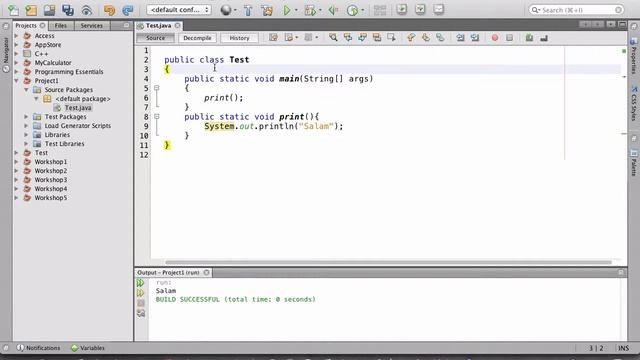Viewport: 640px width, 360px height.
Task: Open the Run Project dropdown arrow
Action: point(296,10)
